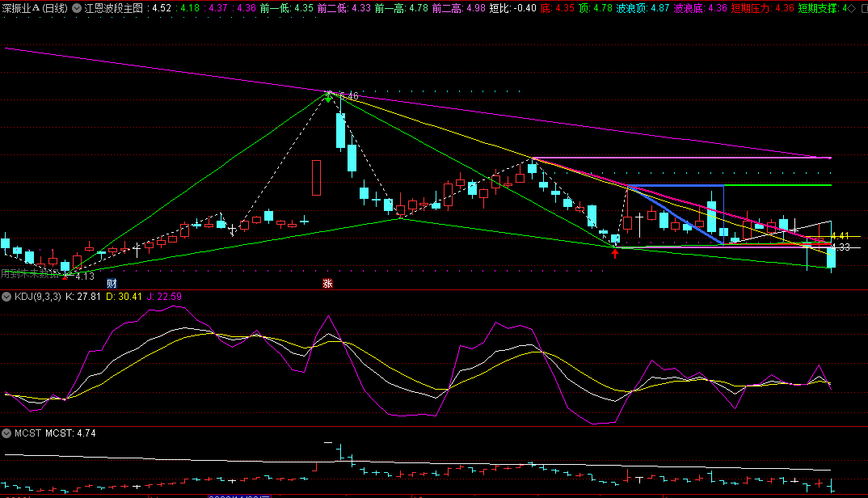Screen dimensions: 868x498
Task: Select the tall hollow red candlestick
Action: pyautogui.click(x=317, y=178)
